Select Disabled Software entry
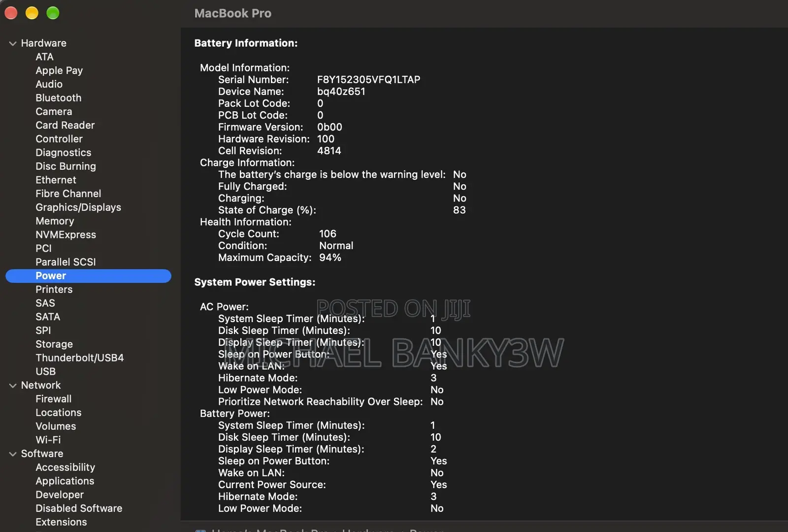The image size is (788, 532). pos(79,508)
